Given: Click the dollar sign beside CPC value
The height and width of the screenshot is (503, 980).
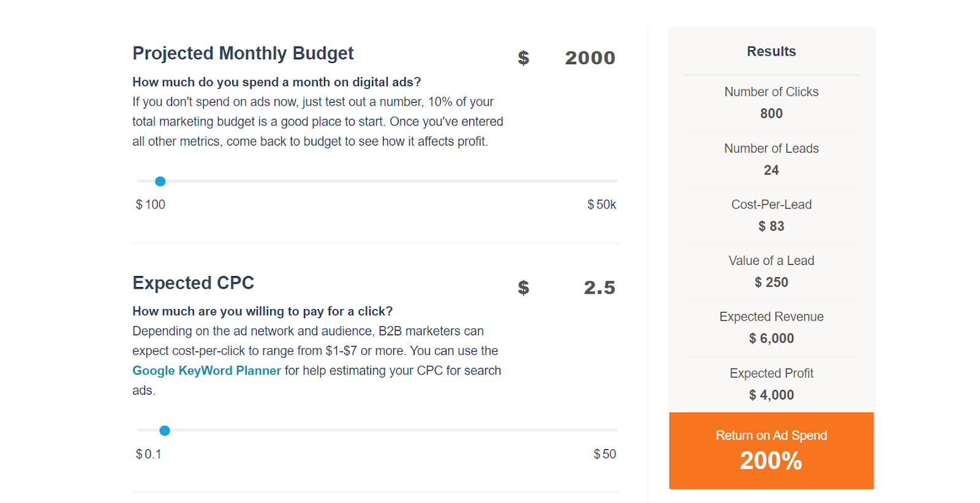Looking at the screenshot, I should [x=523, y=288].
